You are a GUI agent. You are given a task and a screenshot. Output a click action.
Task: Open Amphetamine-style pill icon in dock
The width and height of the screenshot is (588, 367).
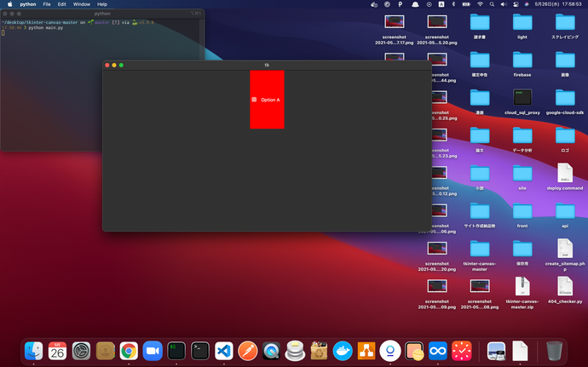[x=414, y=352]
